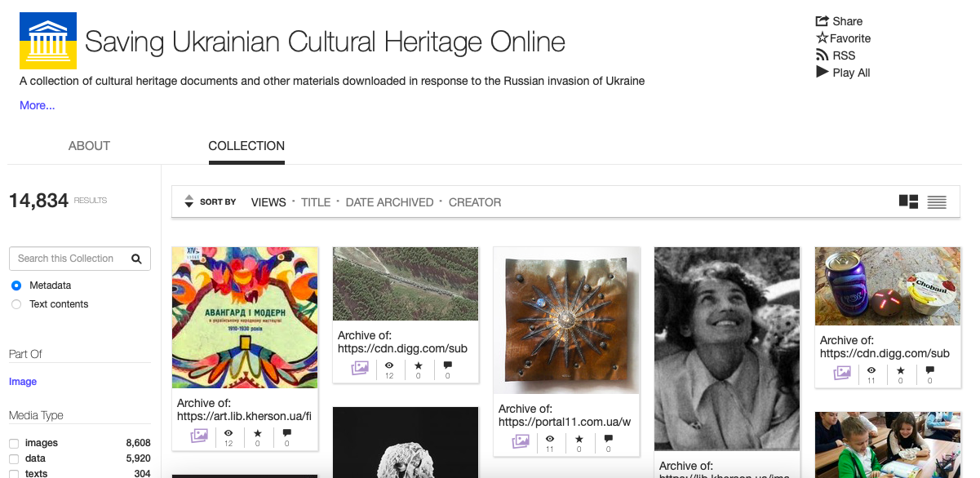This screenshot has width=980, height=478.
Task: Switch to tile grid view
Action: tap(908, 201)
